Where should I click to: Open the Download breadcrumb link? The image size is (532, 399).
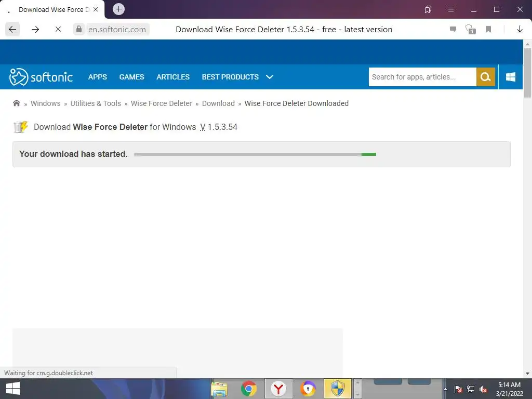click(218, 103)
